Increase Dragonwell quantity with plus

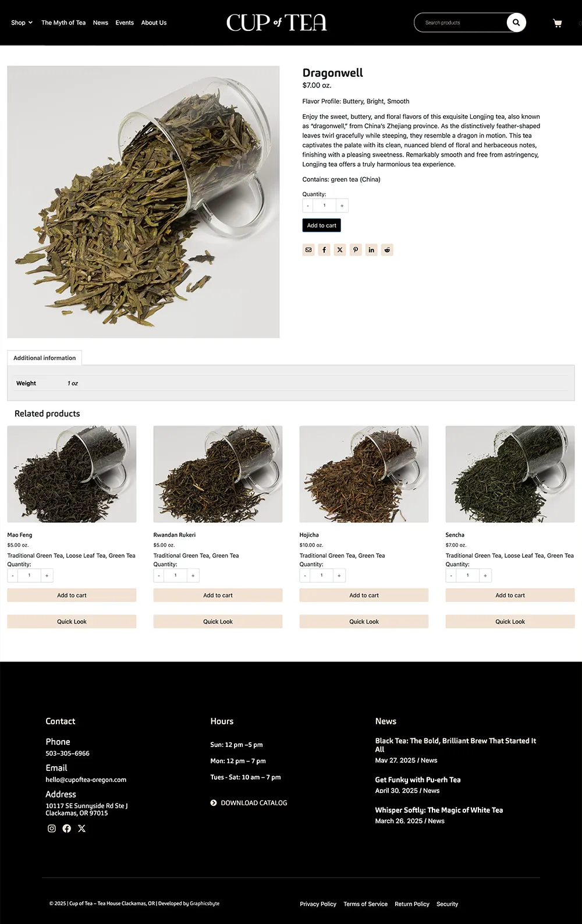coord(342,206)
